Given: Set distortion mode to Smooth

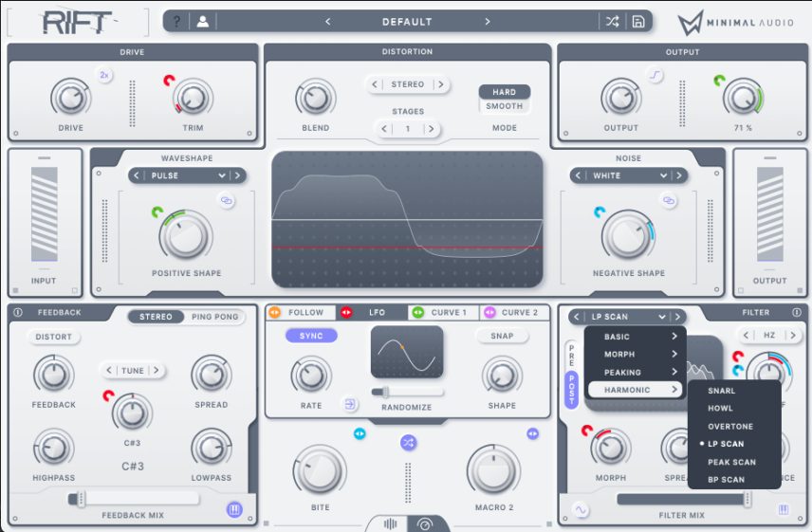Looking at the screenshot, I should pos(505,106).
